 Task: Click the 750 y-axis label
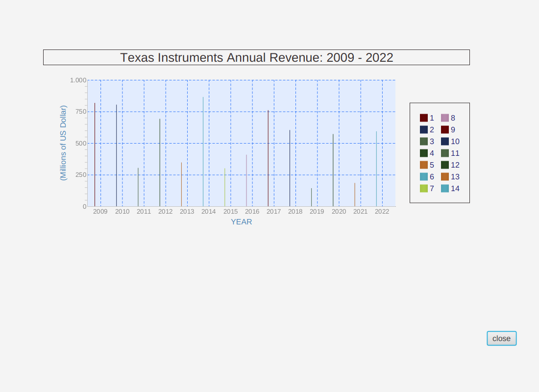(81, 112)
